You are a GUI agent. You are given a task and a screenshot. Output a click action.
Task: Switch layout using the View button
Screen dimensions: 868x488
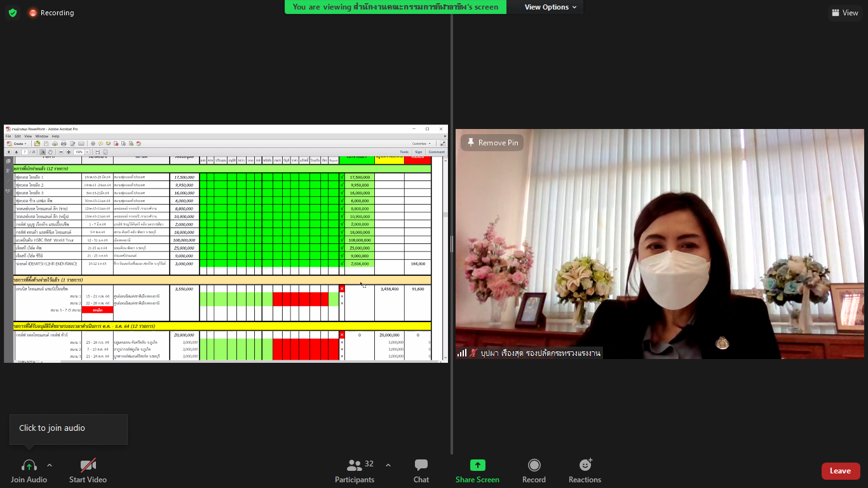[844, 13]
